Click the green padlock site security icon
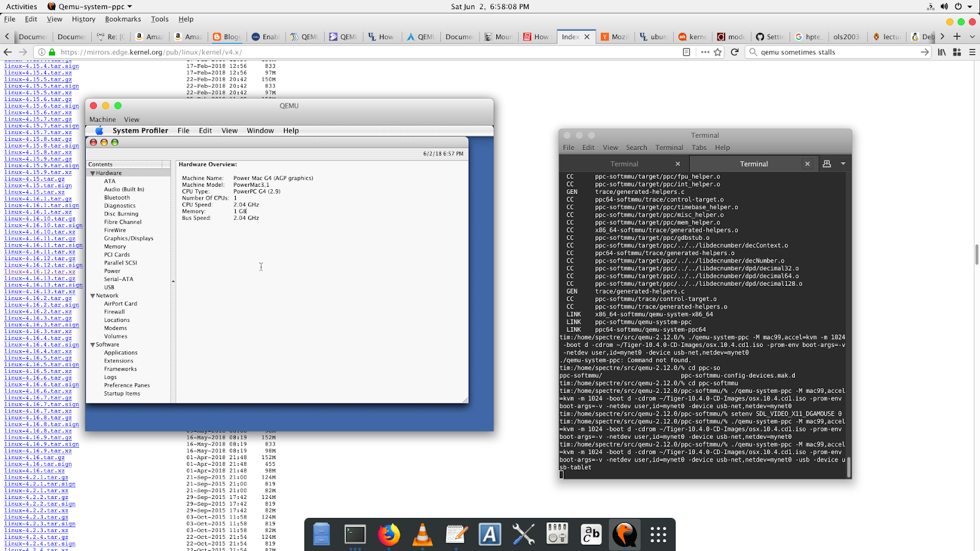 (x=52, y=52)
